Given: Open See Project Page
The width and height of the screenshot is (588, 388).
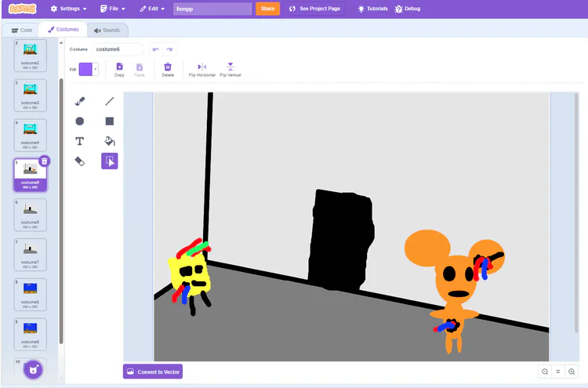Looking at the screenshot, I should point(314,9).
